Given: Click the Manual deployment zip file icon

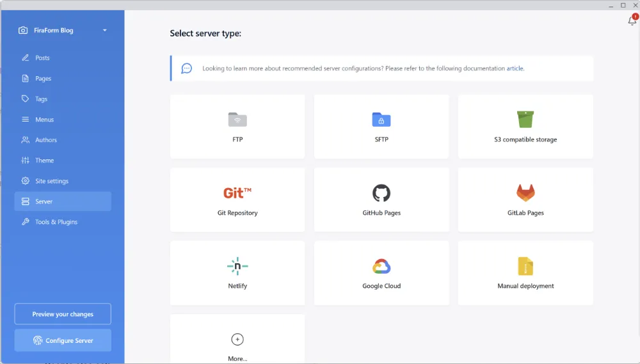Looking at the screenshot, I should click(x=525, y=266).
